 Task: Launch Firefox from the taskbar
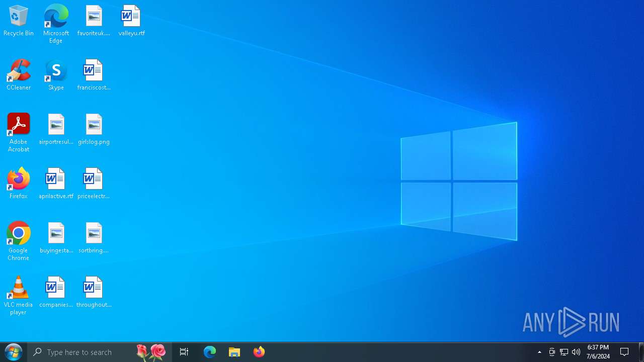[x=259, y=352]
